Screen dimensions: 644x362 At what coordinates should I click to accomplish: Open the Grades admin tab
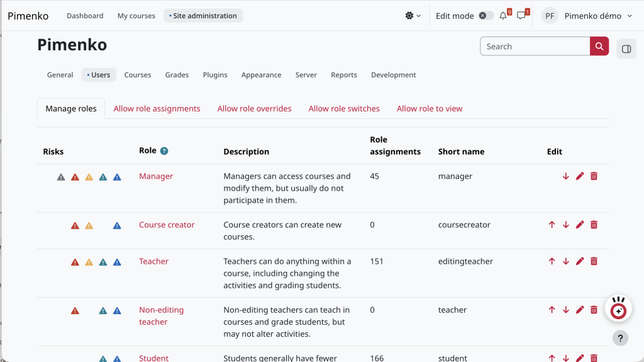177,75
